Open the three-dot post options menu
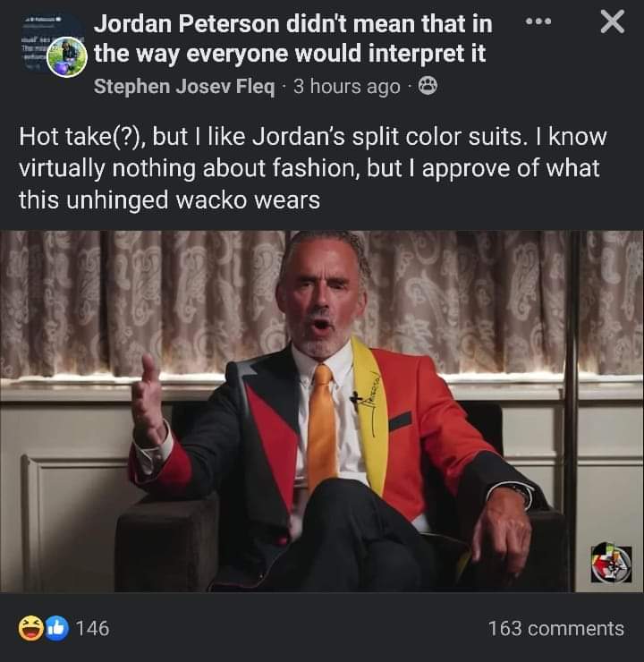Screen dimensions: 644x662 tap(538, 21)
